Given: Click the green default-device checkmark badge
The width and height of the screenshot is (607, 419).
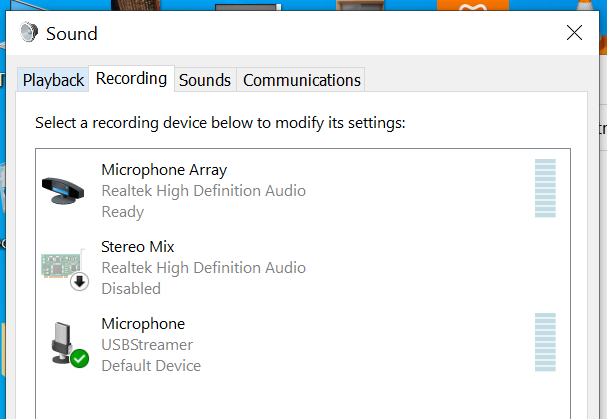Looking at the screenshot, I should (80, 359).
